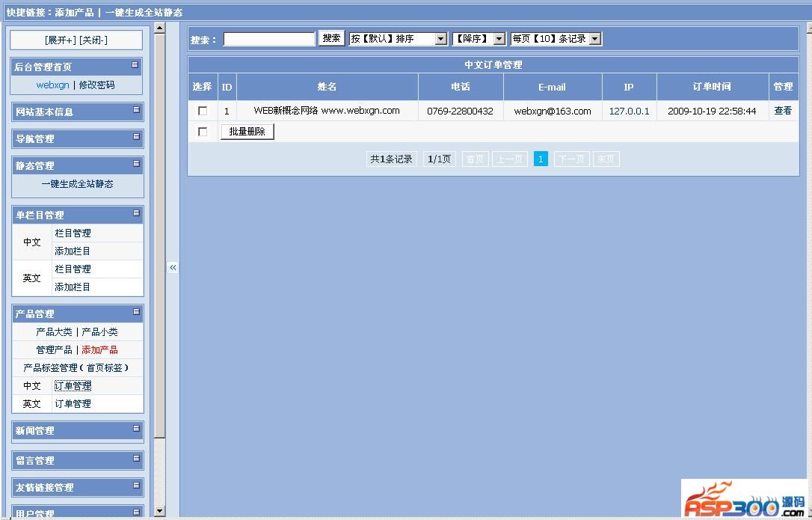Image resolution: width=812 pixels, height=520 pixels.
Task: Open the 按【默认】排序 sort dropdown
Action: (399, 39)
